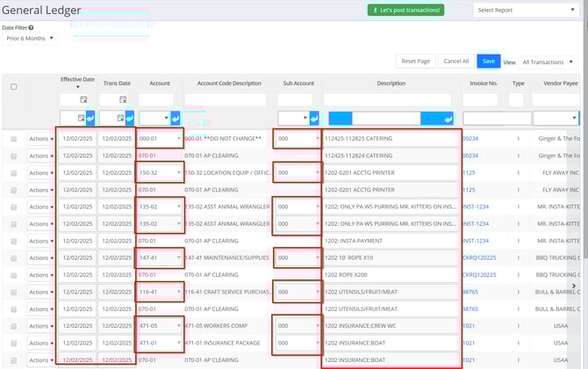Open Actions menu for the first ledger row

(40, 139)
